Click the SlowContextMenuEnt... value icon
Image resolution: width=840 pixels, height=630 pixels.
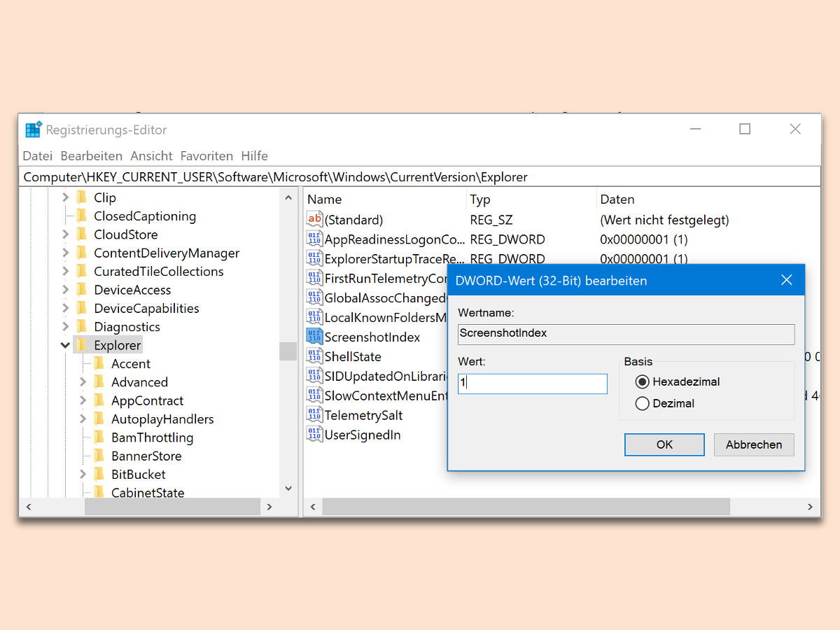[x=314, y=395]
